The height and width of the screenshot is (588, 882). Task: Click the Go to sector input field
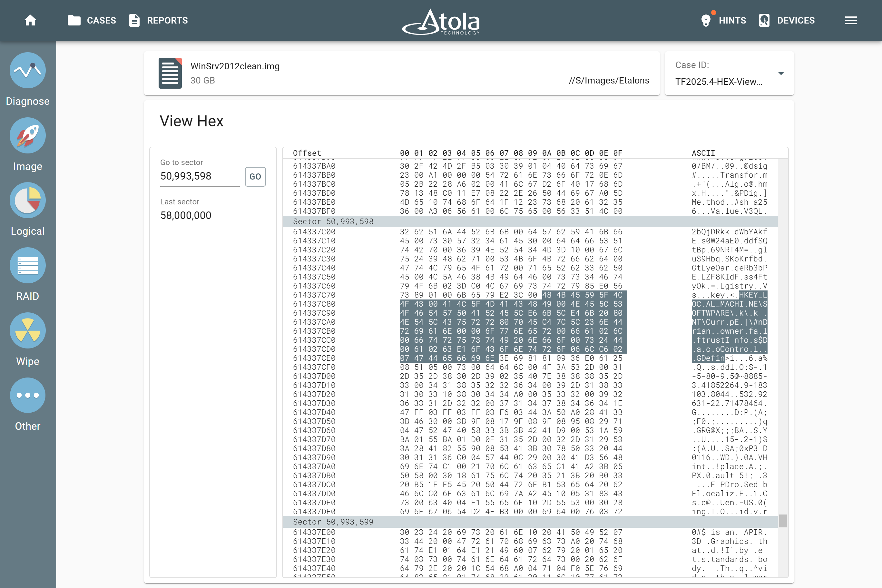(x=200, y=176)
